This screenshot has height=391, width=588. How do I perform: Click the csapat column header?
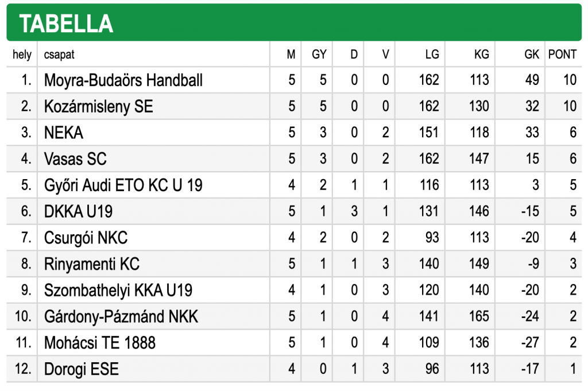[59, 55]
